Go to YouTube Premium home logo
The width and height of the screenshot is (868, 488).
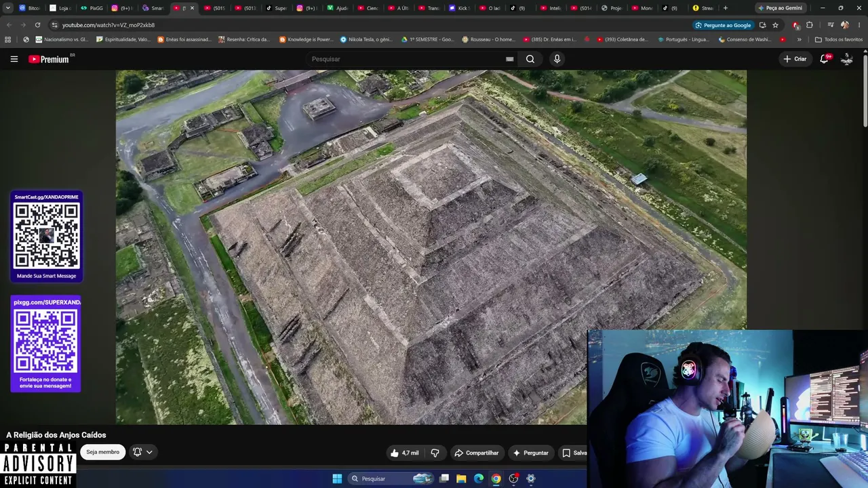click(x=49, y=59)
